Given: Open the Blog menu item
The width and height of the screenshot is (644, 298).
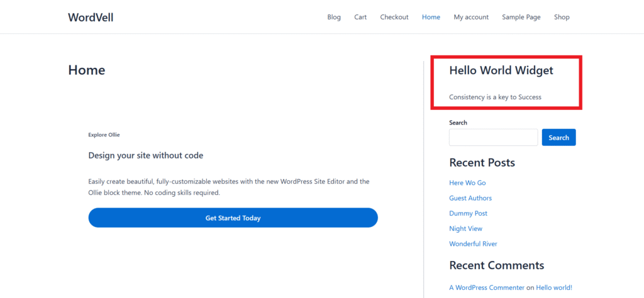Looking at the screenshot, I should tap(334, 17).
